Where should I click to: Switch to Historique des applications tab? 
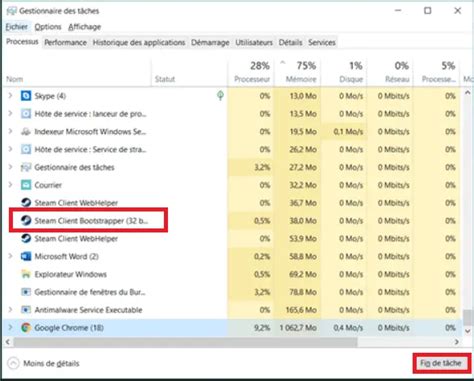tap(139, 43)
